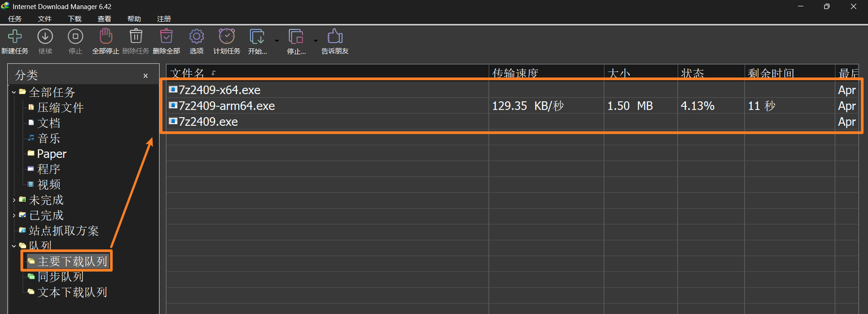Click the 告诉朋友 thumbs-up icon
The width and height of the screenshot is (868, 314).
(335, 37)
